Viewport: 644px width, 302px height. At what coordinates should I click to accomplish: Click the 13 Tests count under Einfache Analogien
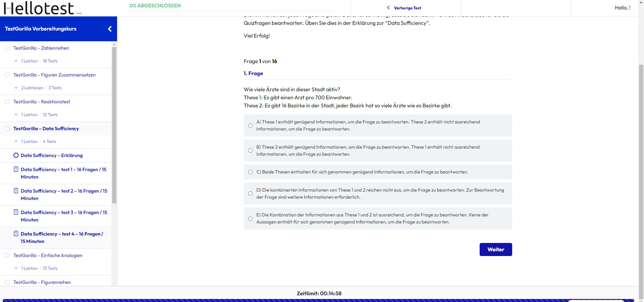50,268
